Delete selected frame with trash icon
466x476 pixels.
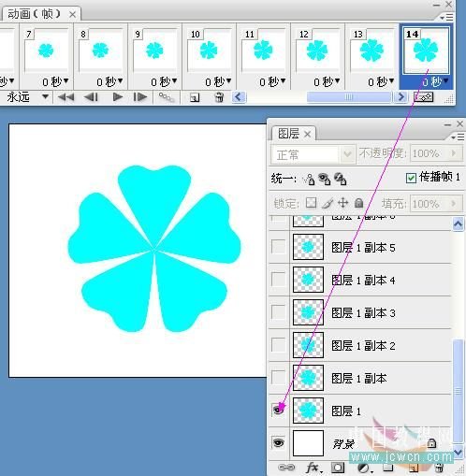219,97
